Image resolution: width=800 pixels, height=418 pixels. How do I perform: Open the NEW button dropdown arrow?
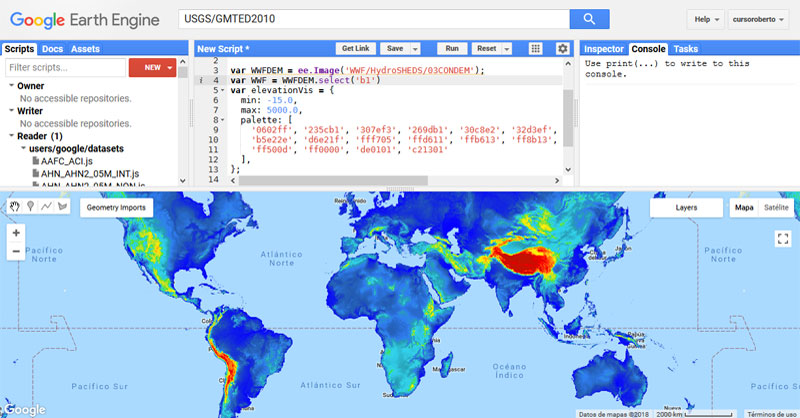pos(170,67)
